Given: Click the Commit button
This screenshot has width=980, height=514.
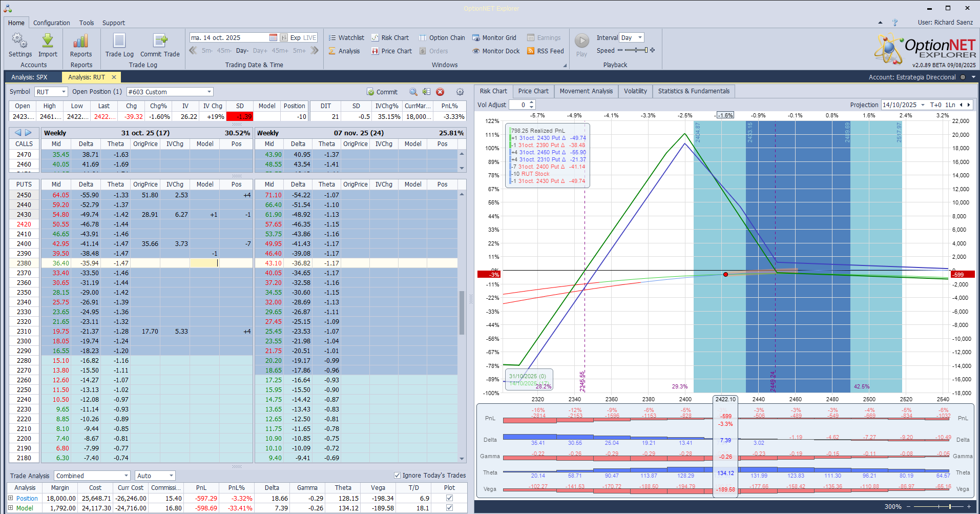Looking at the screenshot, I should click(382, 92).
